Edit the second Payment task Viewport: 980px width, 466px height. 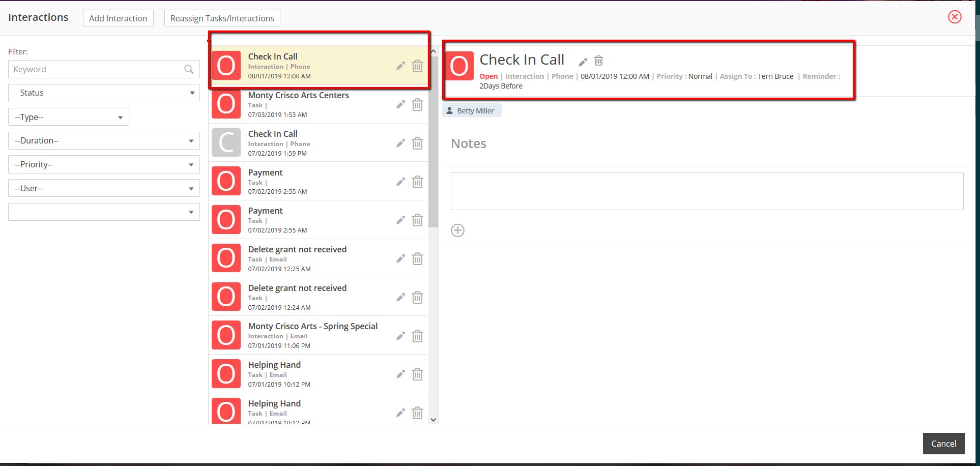(401, 220)
